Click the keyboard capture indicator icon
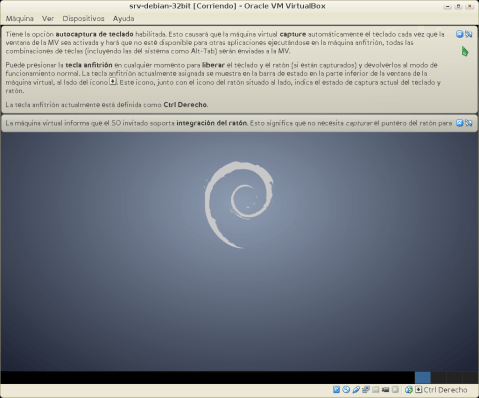 click(x=418, y=390)
